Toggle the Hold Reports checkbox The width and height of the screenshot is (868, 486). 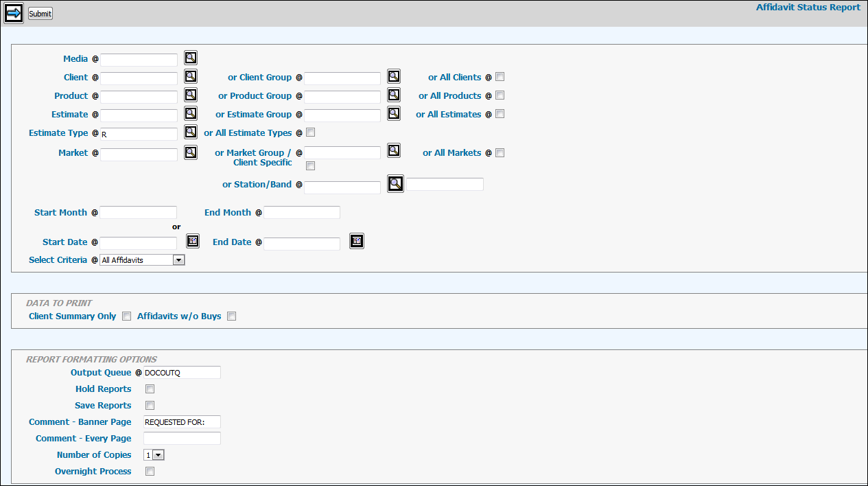[150, 389]
